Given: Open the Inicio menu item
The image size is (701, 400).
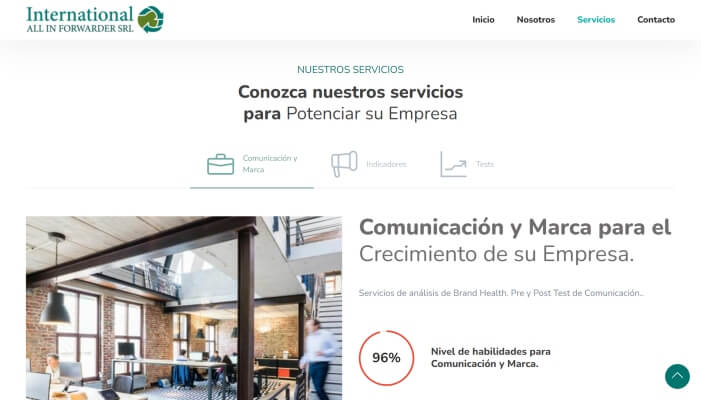Looking at the screenshot, I should 483,20.
